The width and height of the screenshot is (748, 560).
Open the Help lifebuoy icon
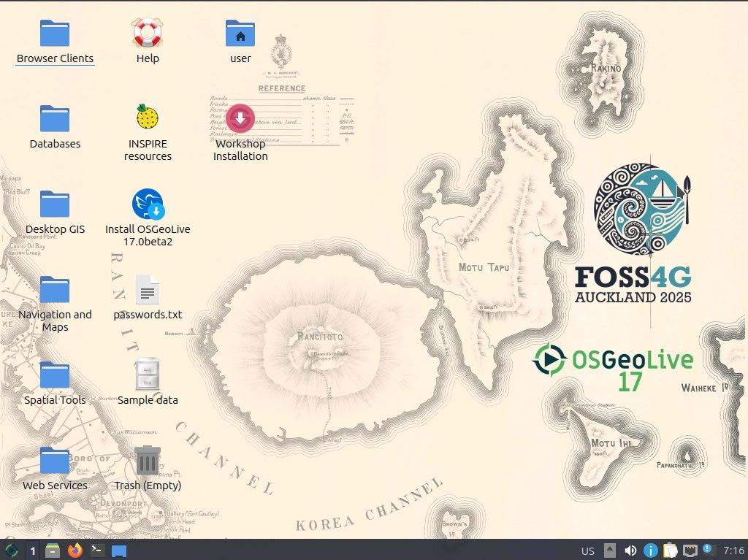(148, 34)
